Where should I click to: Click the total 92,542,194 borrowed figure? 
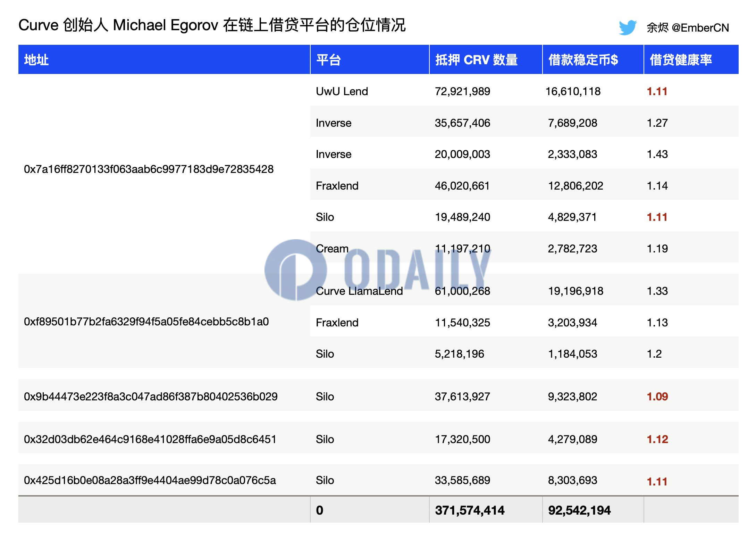[579, 510]
